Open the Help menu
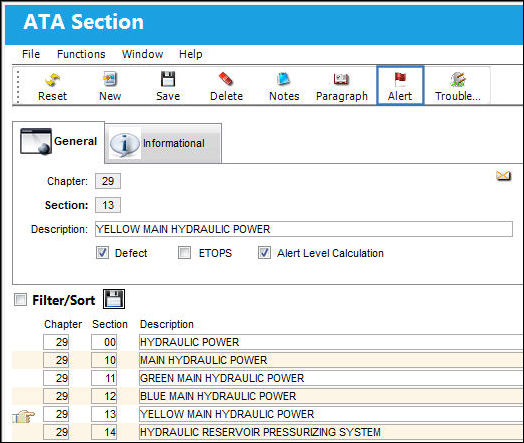Image resolution: width=524 pixels, height=443 pixels. tap(190, 54)
